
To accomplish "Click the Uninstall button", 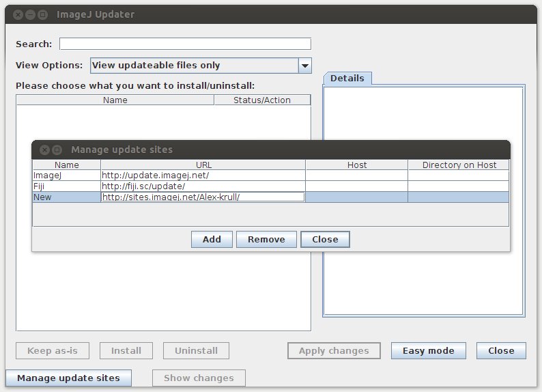I will coord(196,350).
